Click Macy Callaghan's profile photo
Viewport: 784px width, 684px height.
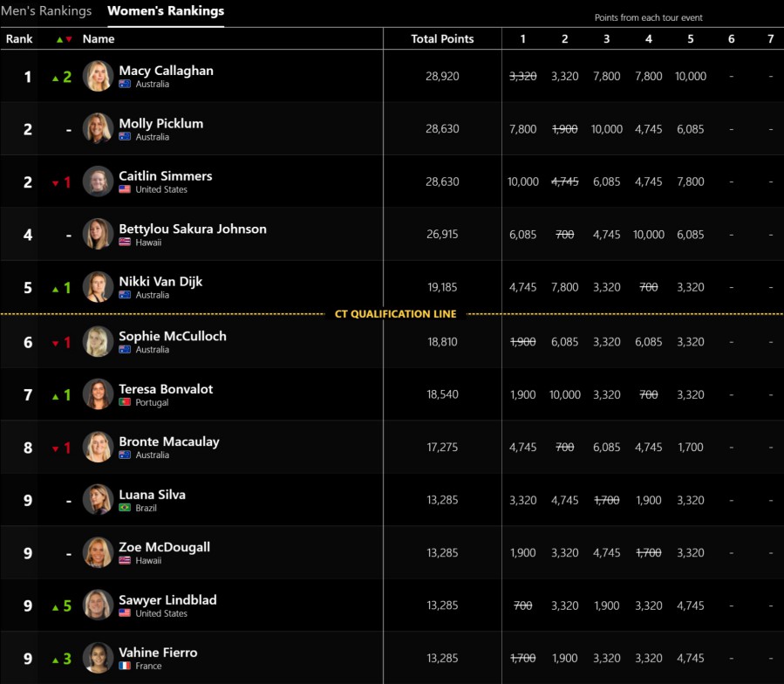(x=98, y=76)
